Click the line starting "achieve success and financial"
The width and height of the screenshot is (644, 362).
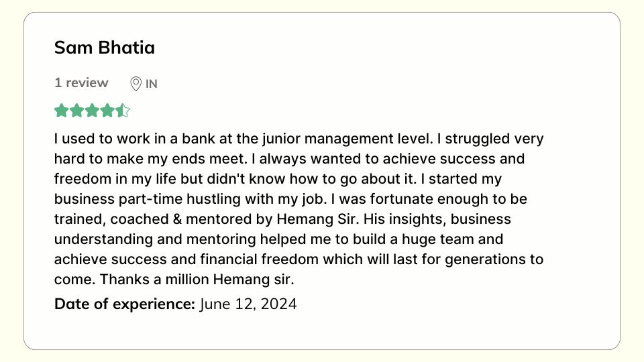[299, 259]
